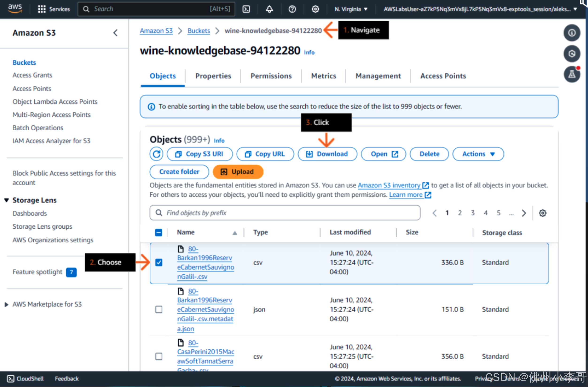Switch to the Access Points tab
Image resolution: width=588 pixels, height=387 pixels.
[443, 76]
